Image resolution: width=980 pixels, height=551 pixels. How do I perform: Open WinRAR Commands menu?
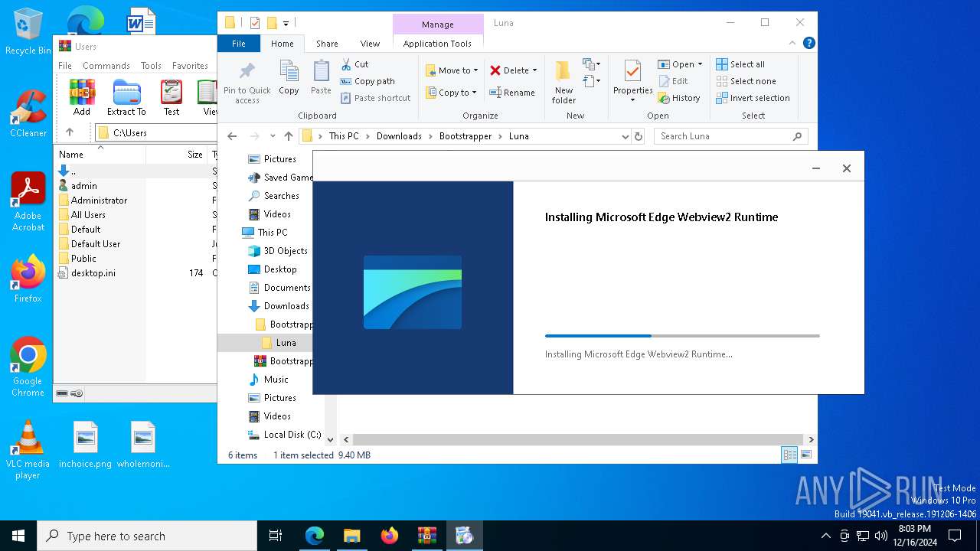[x=106, y=66]
